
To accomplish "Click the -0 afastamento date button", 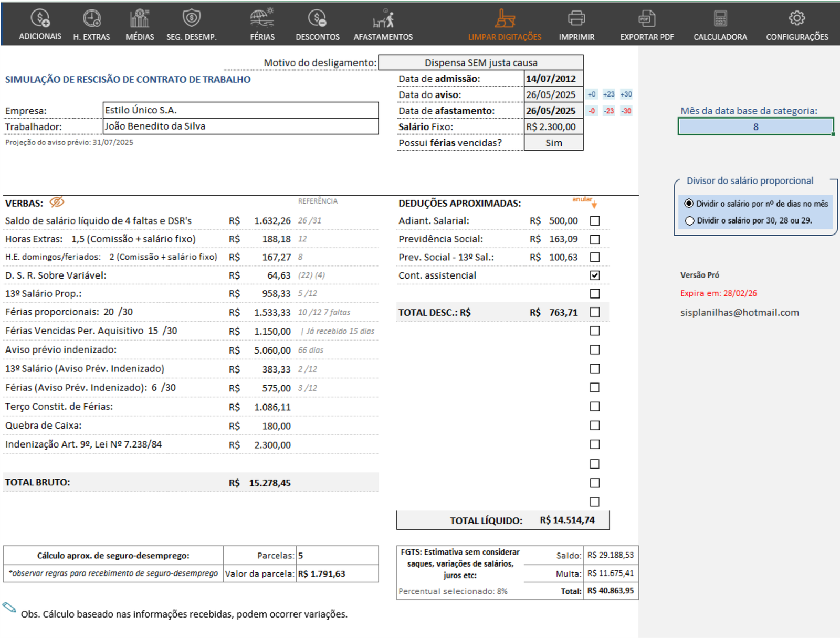I will coord(592,111).
